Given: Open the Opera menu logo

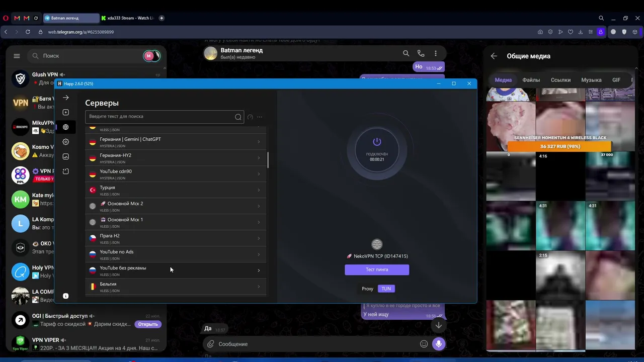Looking at the screenshot, I should 6,18.
